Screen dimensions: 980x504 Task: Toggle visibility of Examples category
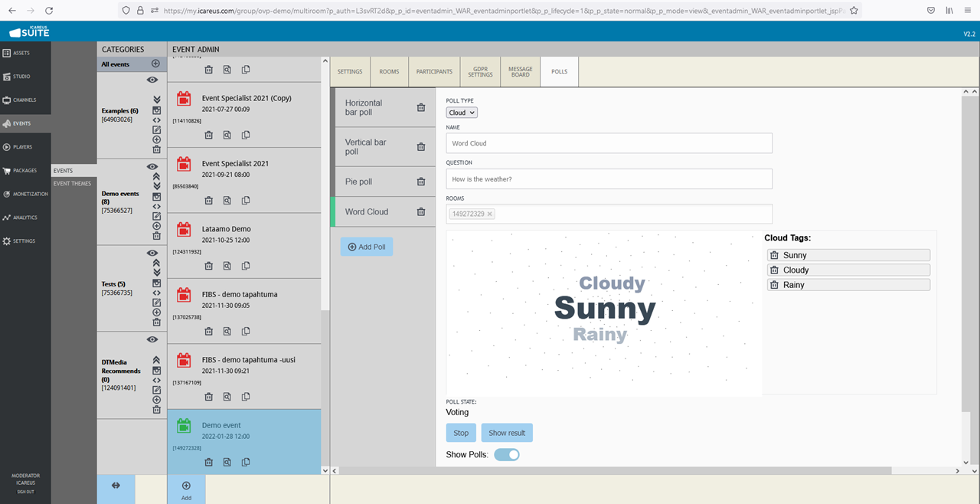[152, 80]
